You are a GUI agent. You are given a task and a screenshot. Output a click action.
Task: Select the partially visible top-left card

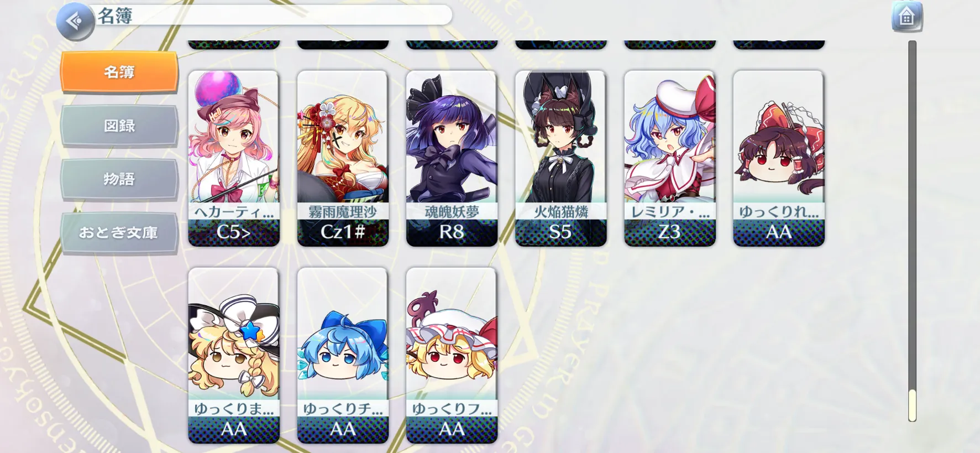pos(234,44)
